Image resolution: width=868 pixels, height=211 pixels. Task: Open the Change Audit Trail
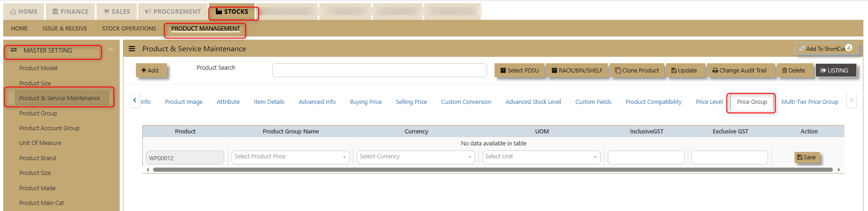point(740,70)
